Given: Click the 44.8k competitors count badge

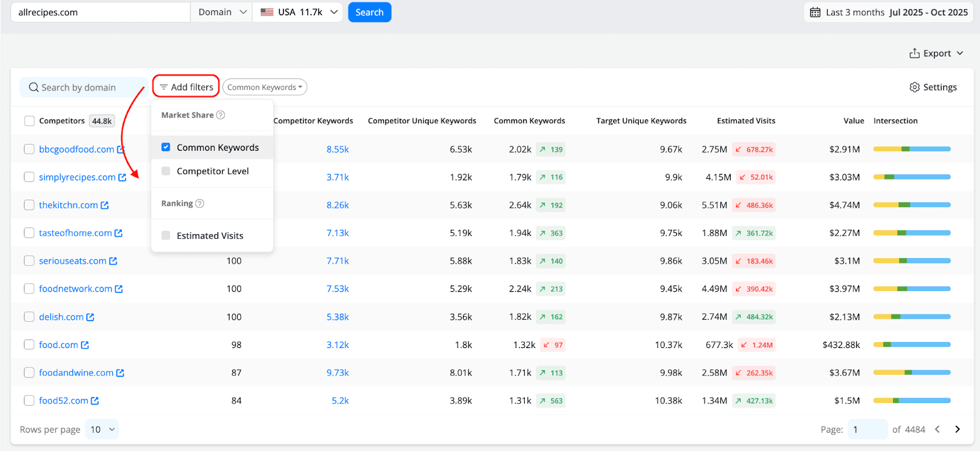Looking at the screenshot, I should pyautogui.click(x=102, y=121).
